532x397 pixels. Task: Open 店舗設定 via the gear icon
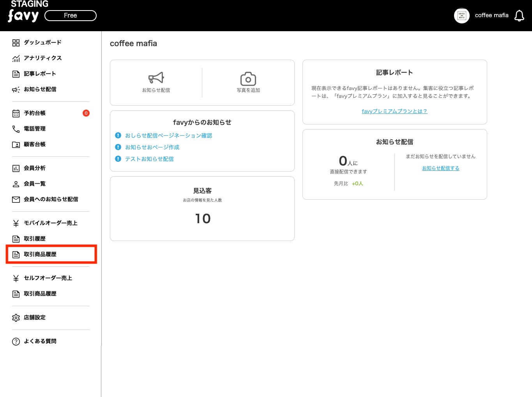(16, 317)
